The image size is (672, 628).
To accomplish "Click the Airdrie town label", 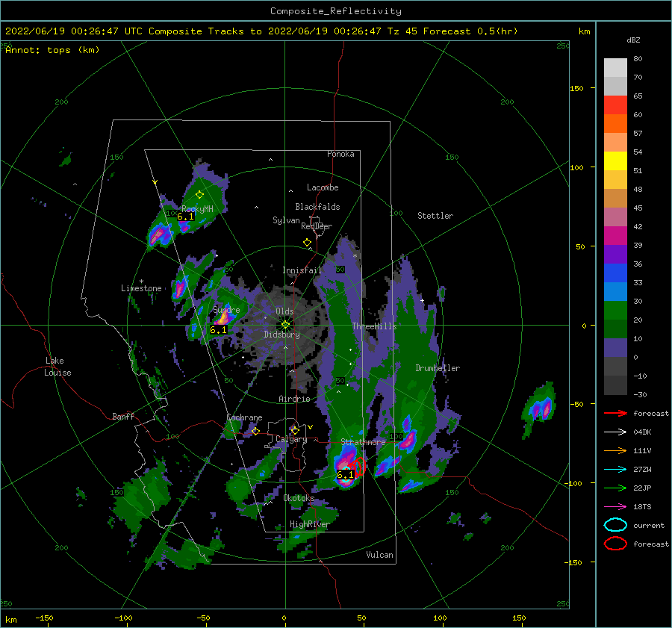I will point(294,399).
